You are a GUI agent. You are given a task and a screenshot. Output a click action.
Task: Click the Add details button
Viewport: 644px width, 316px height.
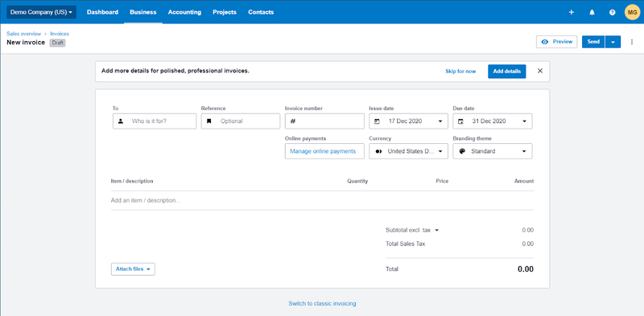coord(507,72)
